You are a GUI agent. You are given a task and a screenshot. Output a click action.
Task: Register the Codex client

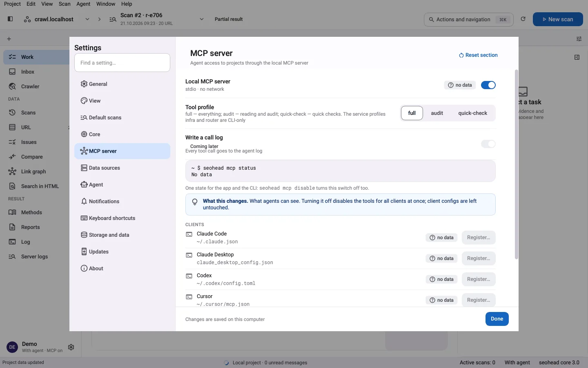click(479, 279)
